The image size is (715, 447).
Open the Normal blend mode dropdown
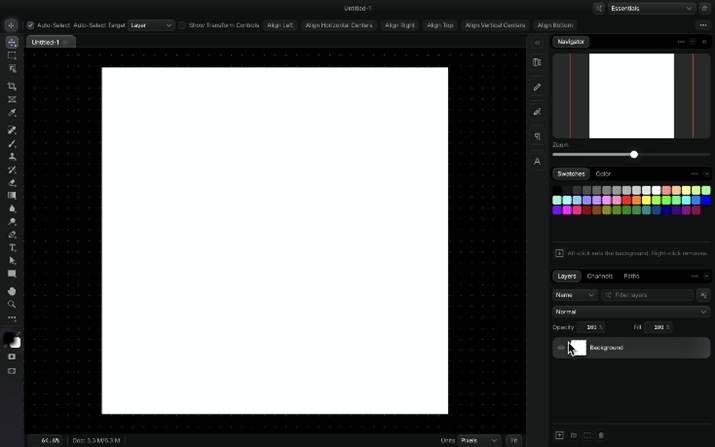[631, 312]
